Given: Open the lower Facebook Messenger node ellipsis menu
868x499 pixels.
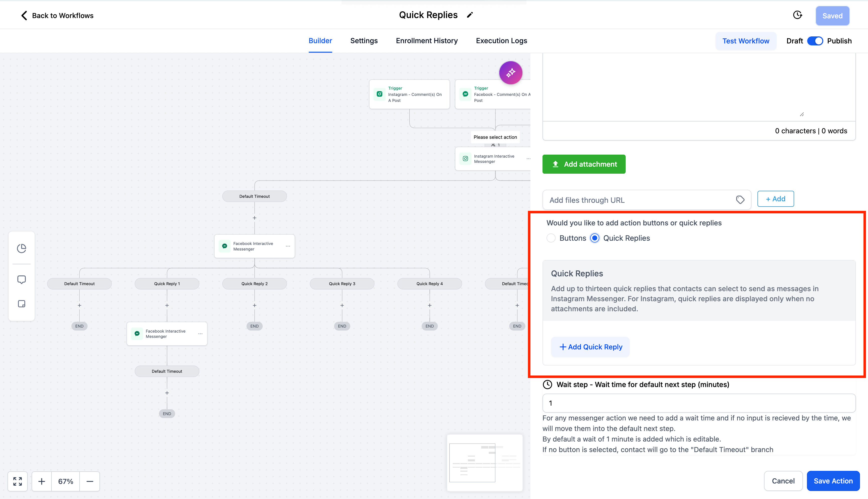Looking at the screenshot, I should 200,334.
